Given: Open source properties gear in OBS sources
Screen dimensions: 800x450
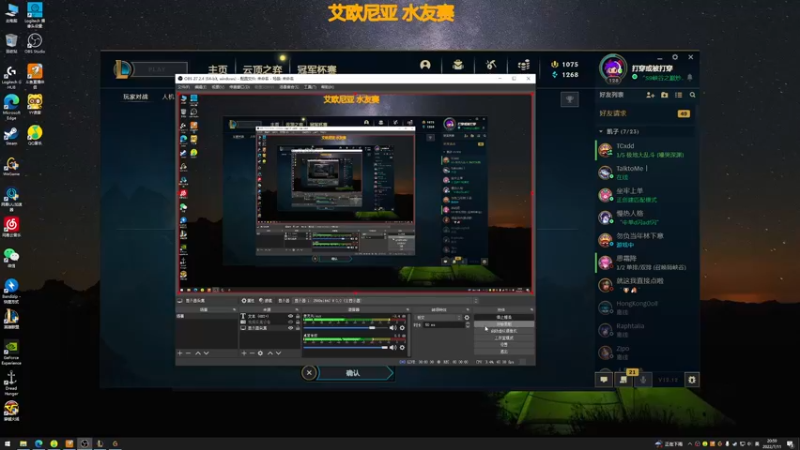Looking at the screenshot, I should coord(260,353).
